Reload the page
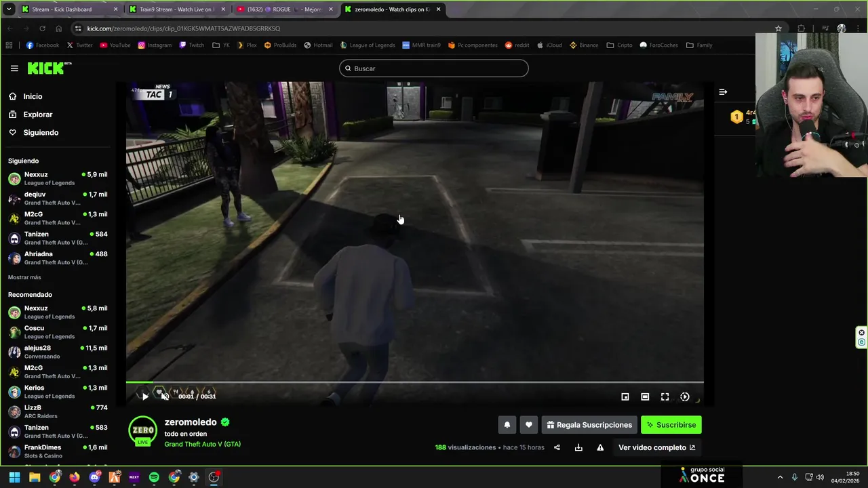 click(x=42, y=28)
